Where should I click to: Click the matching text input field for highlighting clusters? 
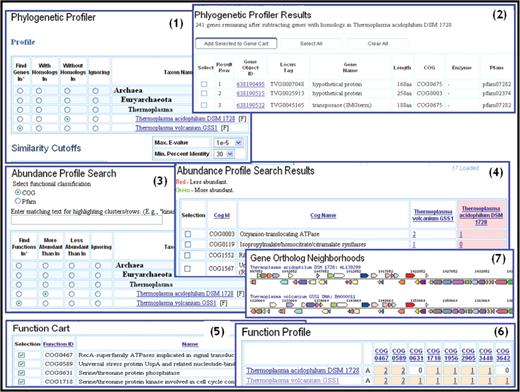point(87,220)
